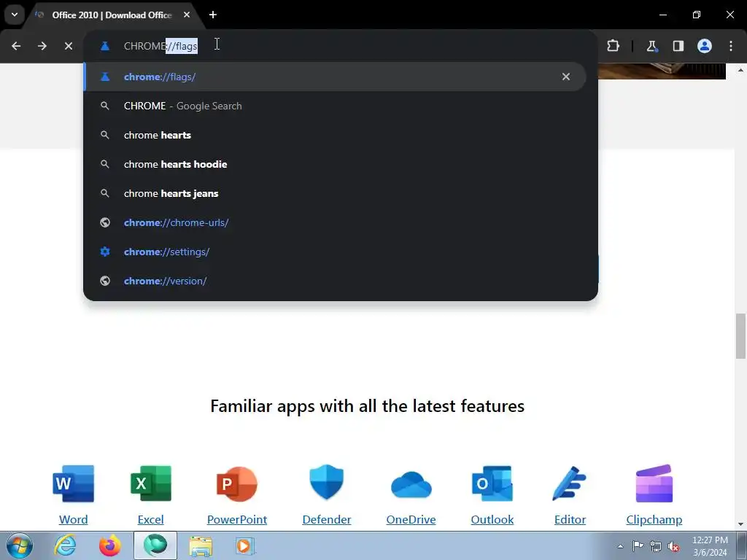Go forward using the browser forward arrow
This screenshot has height=560, width=747.
click(x=42, y=46)
